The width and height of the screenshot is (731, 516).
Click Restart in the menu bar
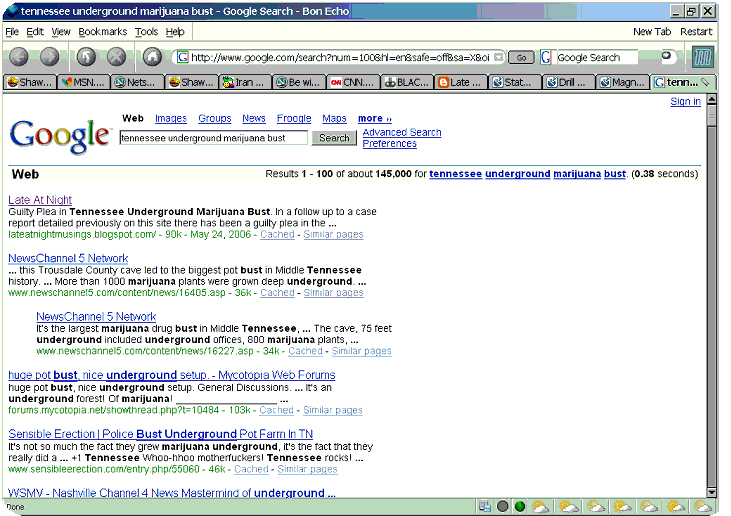[x=696, y=32]
